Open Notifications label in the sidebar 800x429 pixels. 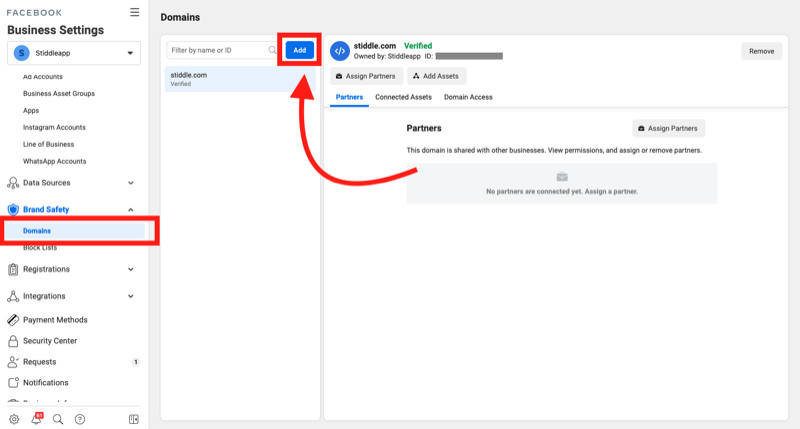(45, 383)
